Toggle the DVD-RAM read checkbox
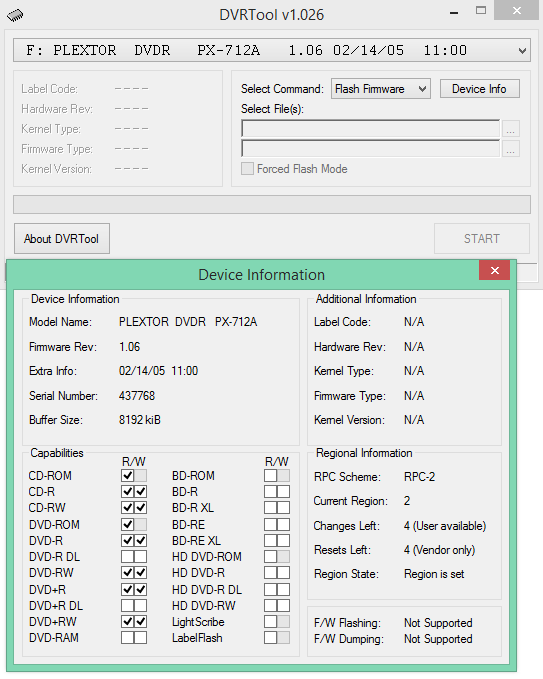The height and width of the screenshot is (679, 543). (127, 637)
